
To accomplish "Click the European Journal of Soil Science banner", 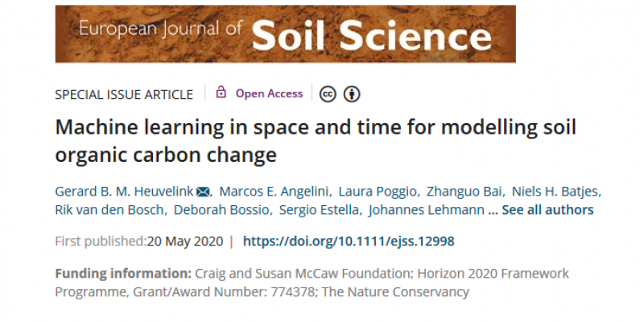I will point(285,34).
